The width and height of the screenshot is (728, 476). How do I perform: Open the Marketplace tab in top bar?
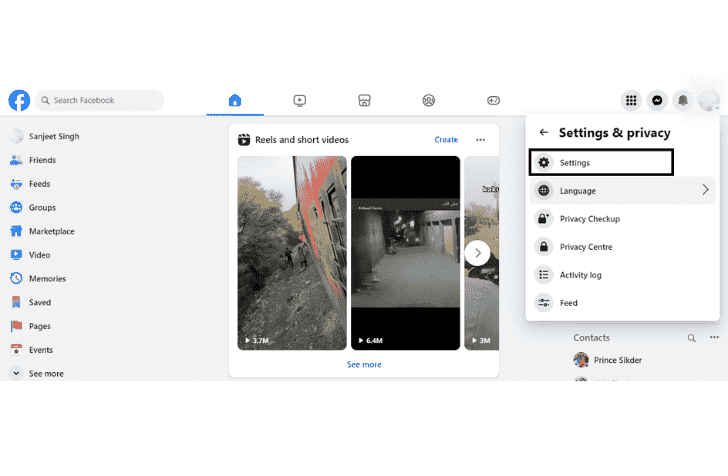pos(364,100)
